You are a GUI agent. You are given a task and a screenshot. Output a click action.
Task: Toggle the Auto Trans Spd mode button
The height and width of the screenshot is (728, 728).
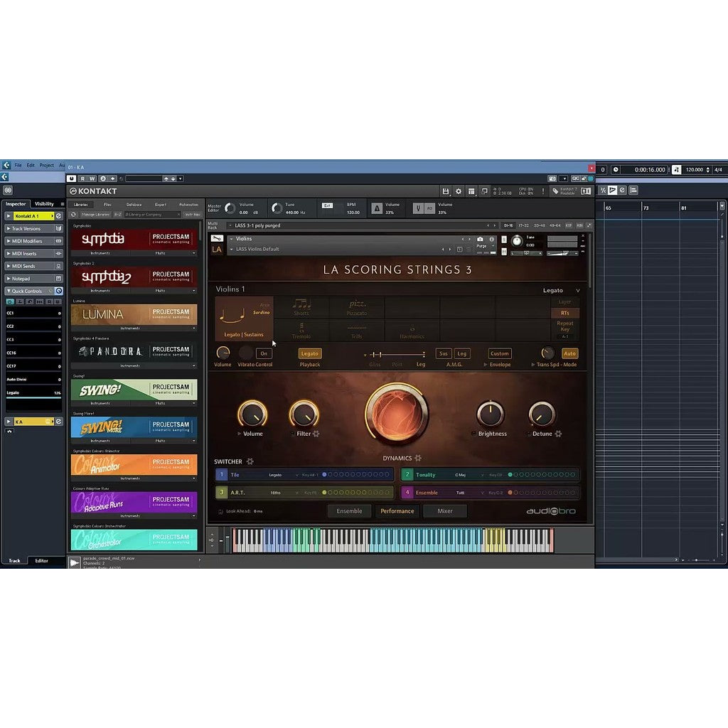pyautogui.click(x=569, y=353)
